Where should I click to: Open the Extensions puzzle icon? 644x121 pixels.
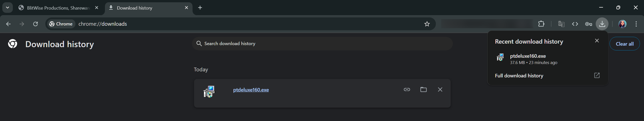point(541,24)
